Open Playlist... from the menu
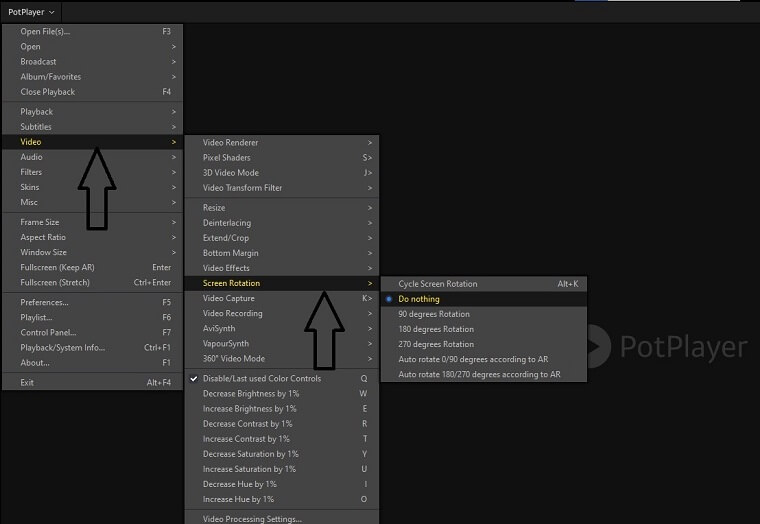 coord(93,317)
